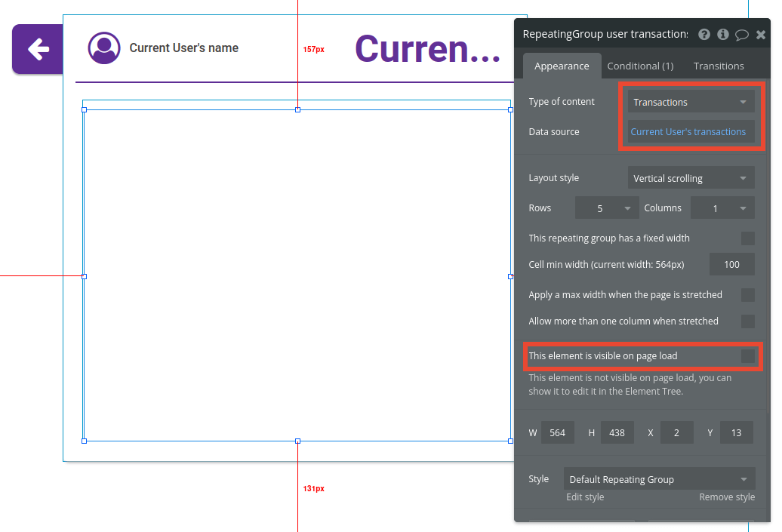782x532 pixels.
Task: Click the info icon in the property editor header
Action: point(722,34)
